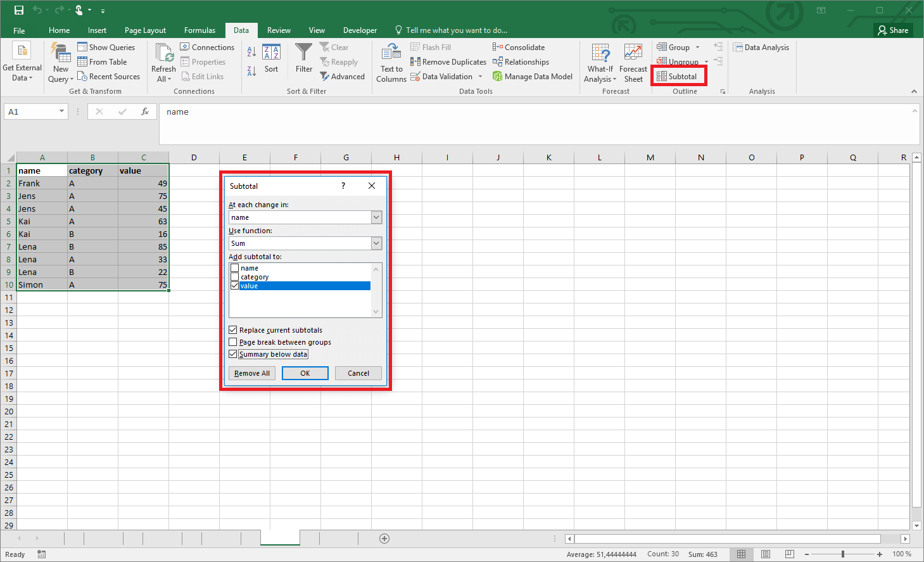Switch to the Formulas tab
This screenshot has height=562, width=924.
click(199, 30)
